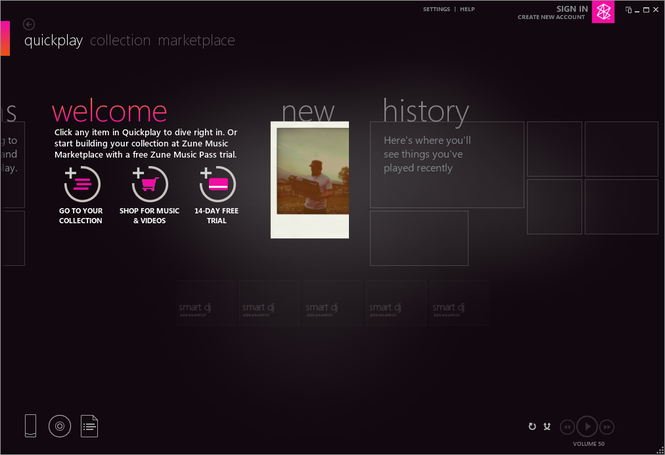Click the Sign In link
Viewport: 665px width, 455px height.
click(571, 8)
